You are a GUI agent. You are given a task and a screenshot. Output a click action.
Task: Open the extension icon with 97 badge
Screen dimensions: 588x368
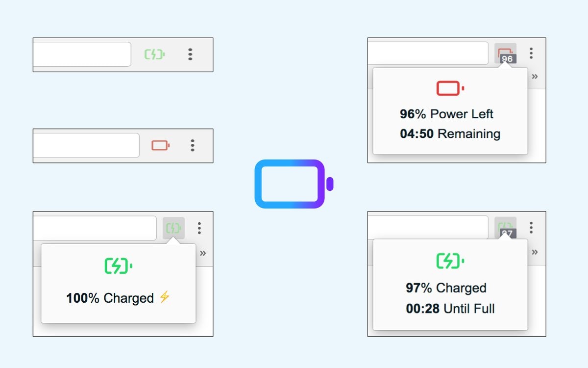tap(506, 227)
